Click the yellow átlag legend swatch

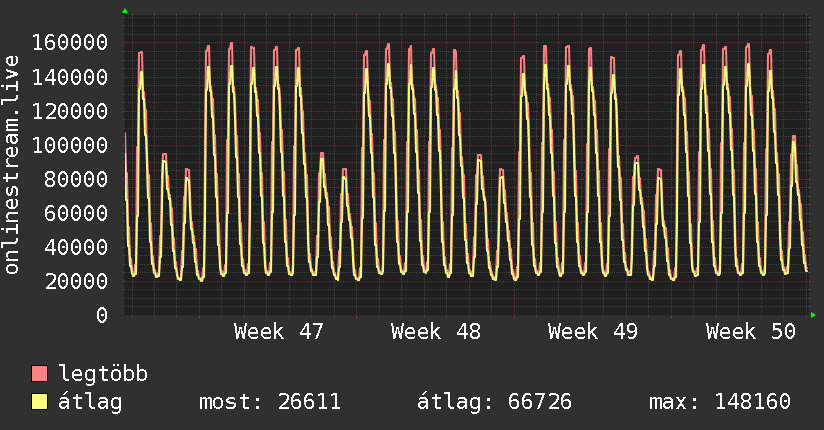point(39,402)
